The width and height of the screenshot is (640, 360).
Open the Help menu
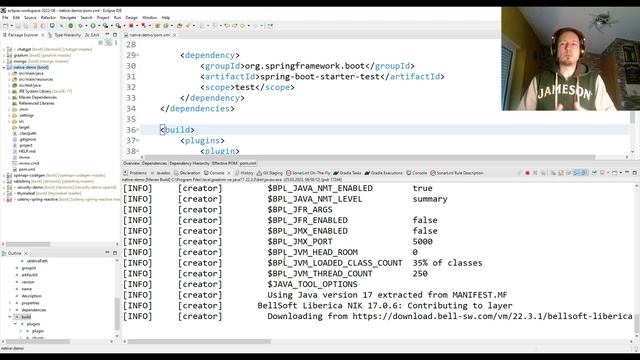tap(165, 18)
